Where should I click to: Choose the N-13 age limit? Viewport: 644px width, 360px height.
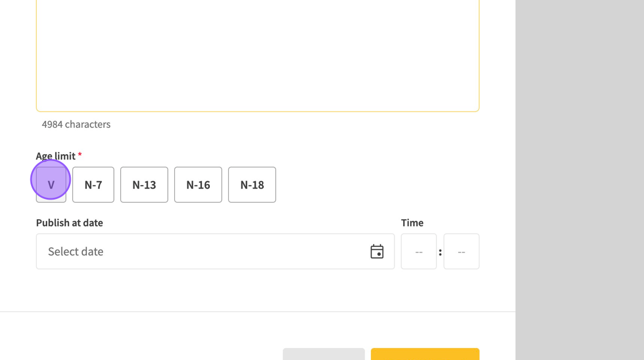144,185
